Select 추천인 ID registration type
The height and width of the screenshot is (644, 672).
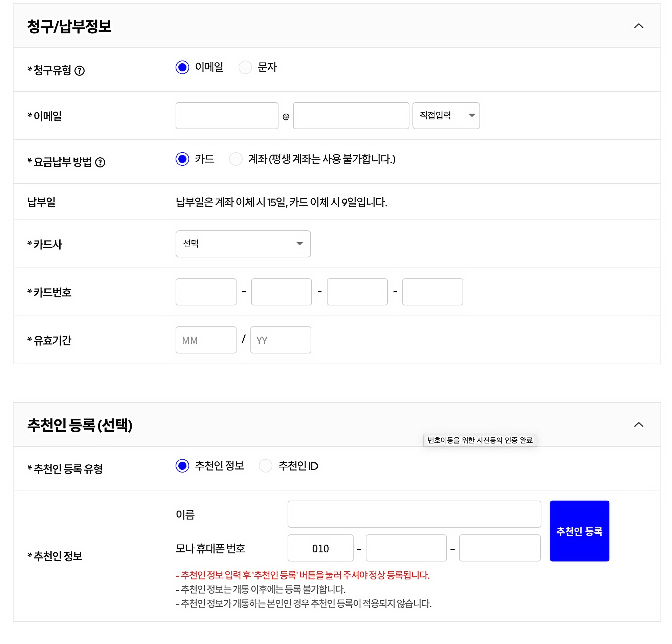265,466
